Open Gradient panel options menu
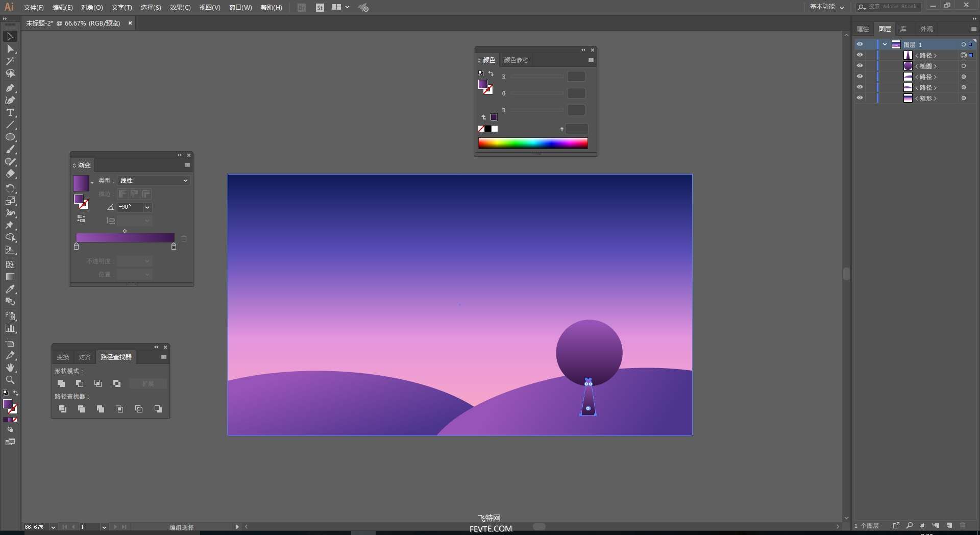 point(187,165)
